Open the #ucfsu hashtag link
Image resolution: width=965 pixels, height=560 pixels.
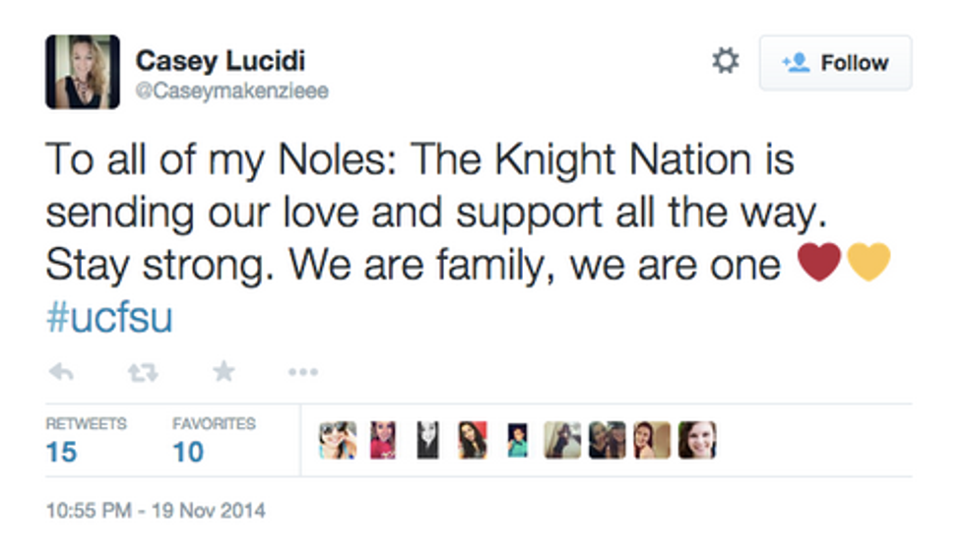pyautogui.click(x=109, y=319)
